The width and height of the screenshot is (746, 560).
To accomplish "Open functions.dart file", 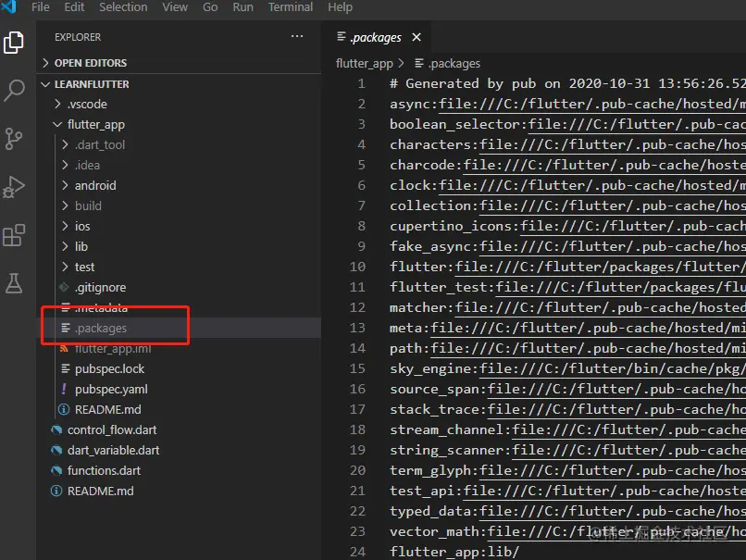I will point(104,470).
